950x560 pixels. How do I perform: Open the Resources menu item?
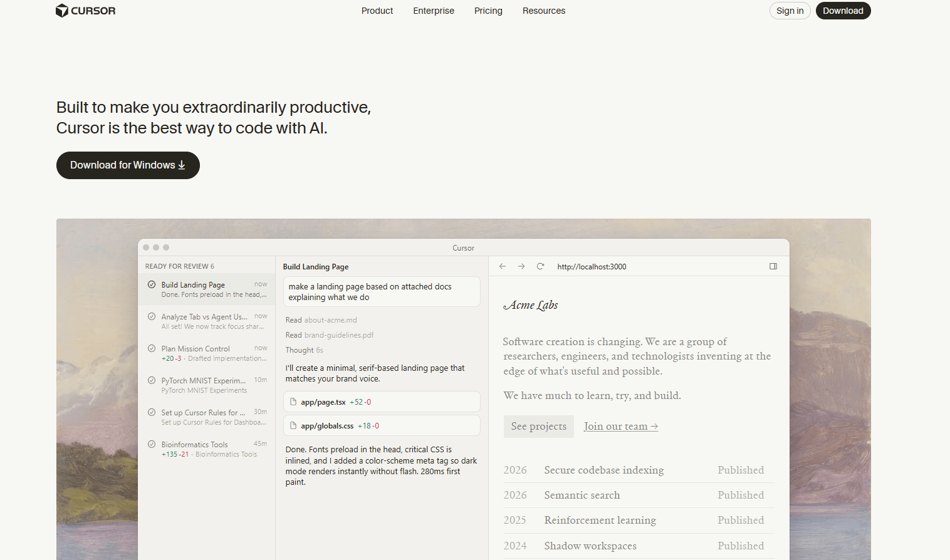(543, 11)
